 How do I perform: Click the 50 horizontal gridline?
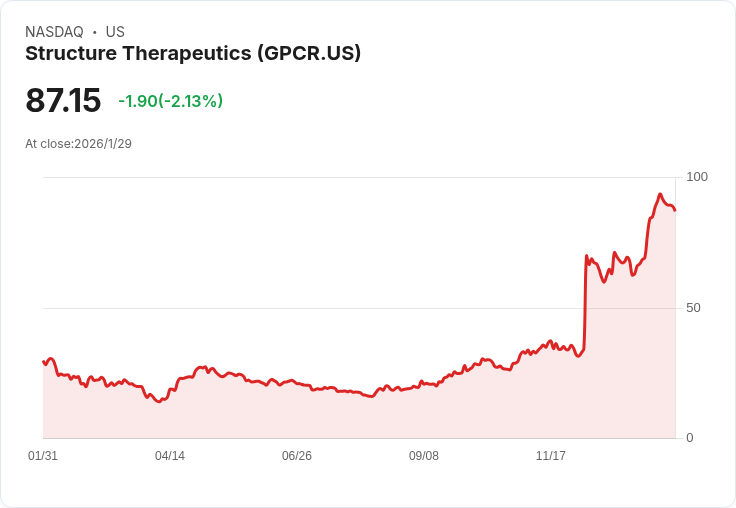point(359,308)
